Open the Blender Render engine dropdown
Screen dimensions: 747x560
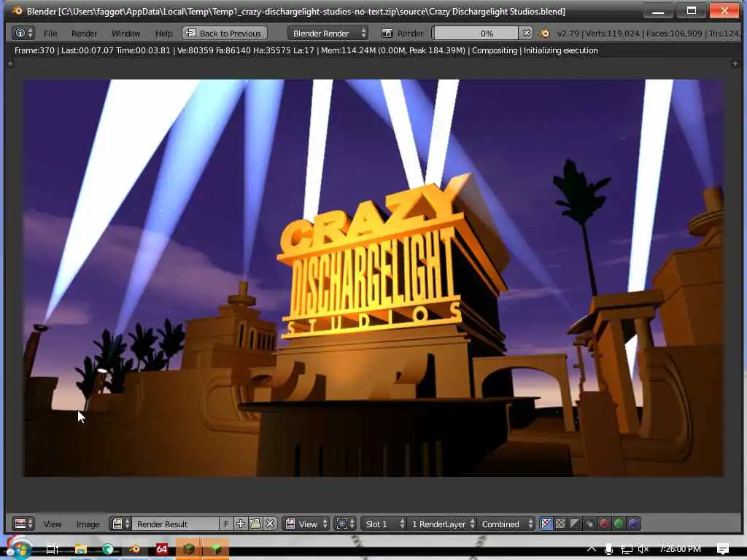pos(328,33)
